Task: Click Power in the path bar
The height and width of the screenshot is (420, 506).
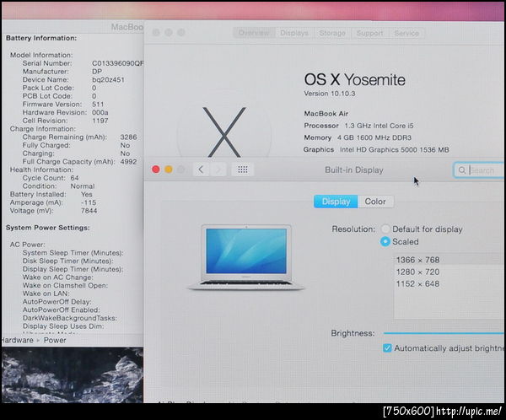Action: coord(55,340)
